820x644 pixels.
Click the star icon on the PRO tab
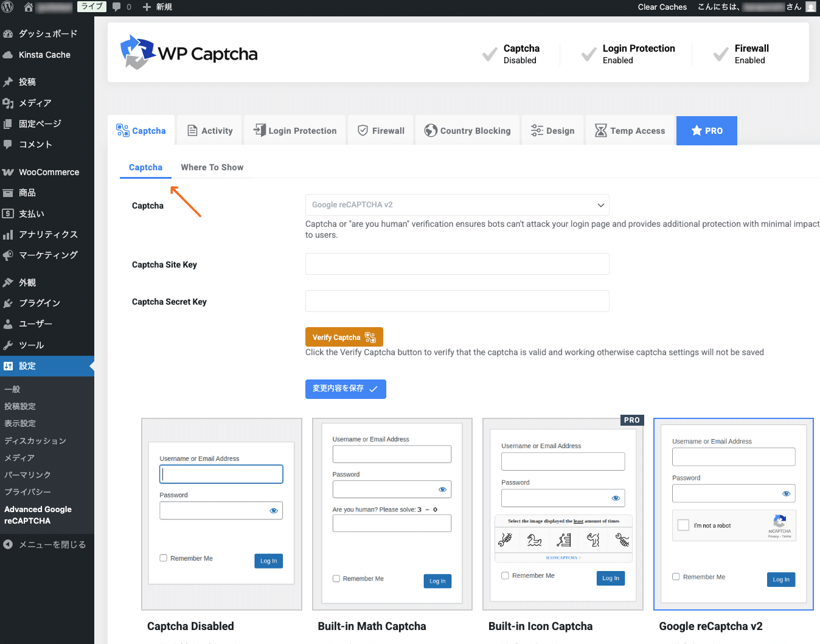coord(696,130)
